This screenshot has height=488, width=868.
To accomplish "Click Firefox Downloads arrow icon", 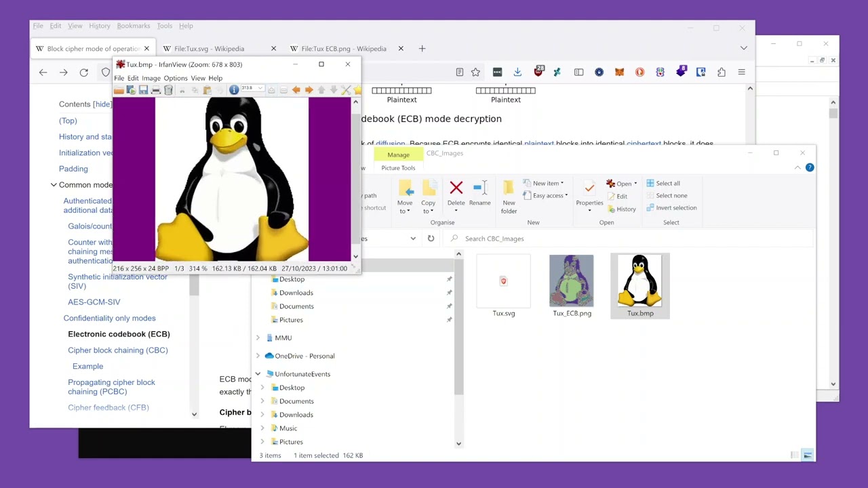I will coord(517,72).
